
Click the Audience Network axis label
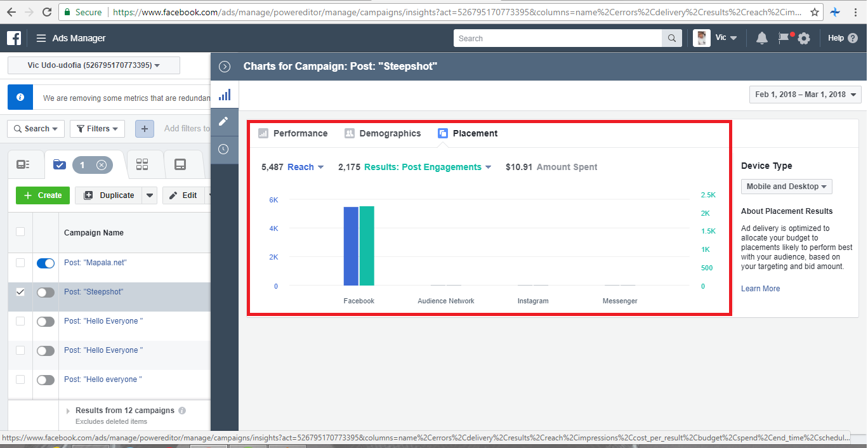click(x=446, y=301)
